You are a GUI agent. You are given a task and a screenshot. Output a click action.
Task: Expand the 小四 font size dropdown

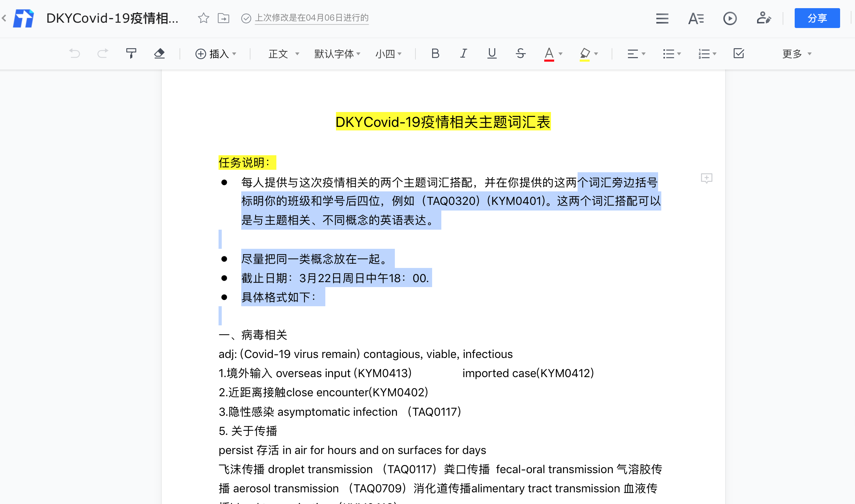coord(388,54)
